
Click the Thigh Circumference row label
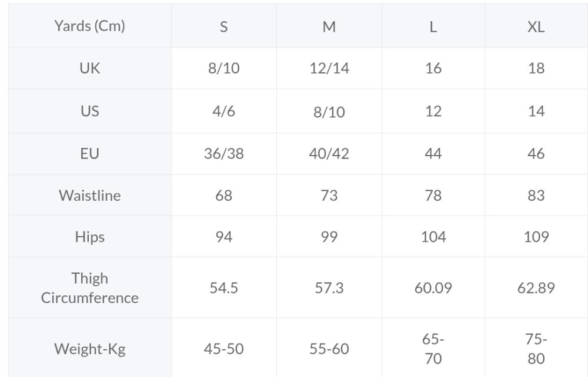point(89,288)
